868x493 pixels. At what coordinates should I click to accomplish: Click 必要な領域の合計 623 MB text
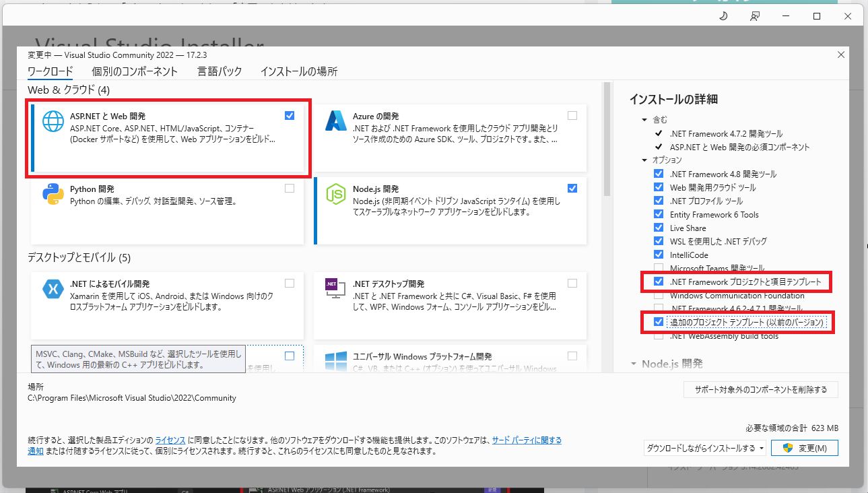pos(792,428)
